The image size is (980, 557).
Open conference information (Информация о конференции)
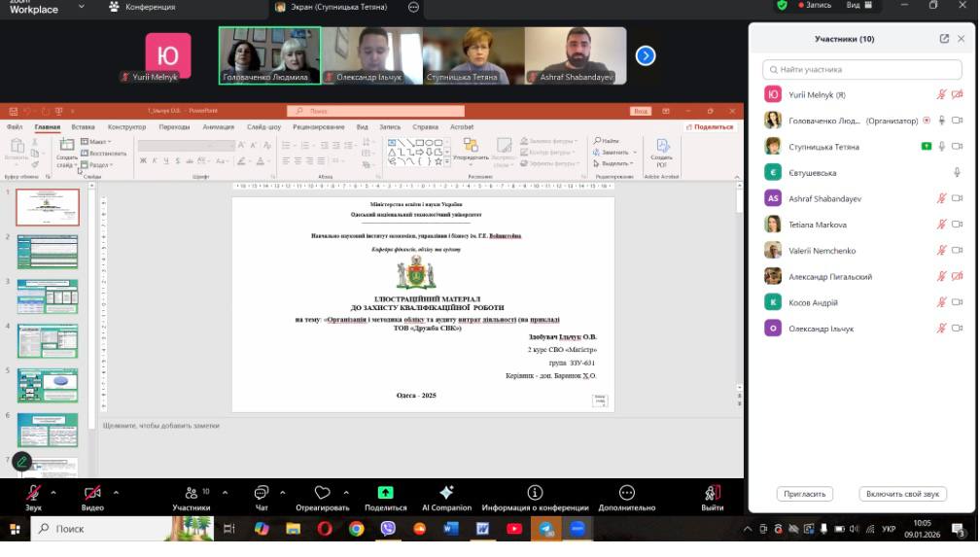pyautogui.click(x=535, y=497)
